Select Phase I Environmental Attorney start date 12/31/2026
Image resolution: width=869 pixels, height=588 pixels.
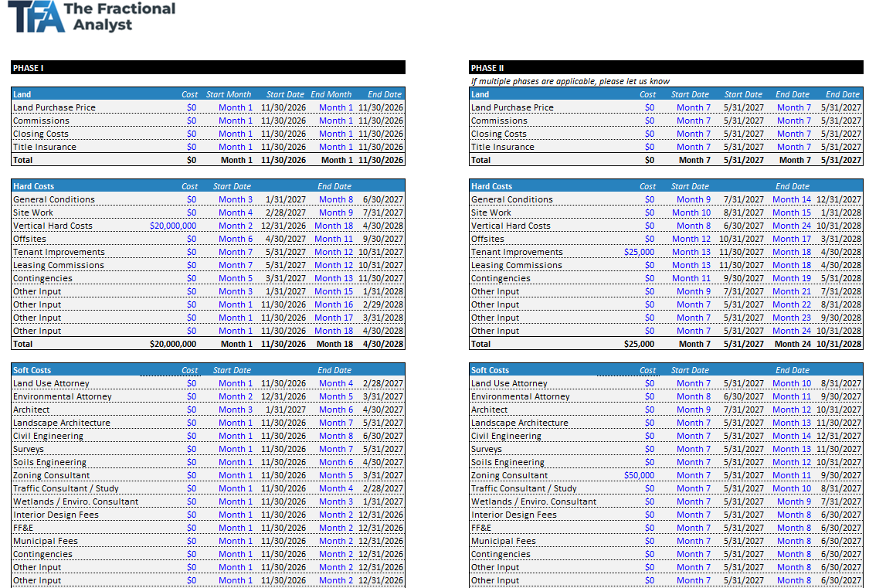[283, 397]
